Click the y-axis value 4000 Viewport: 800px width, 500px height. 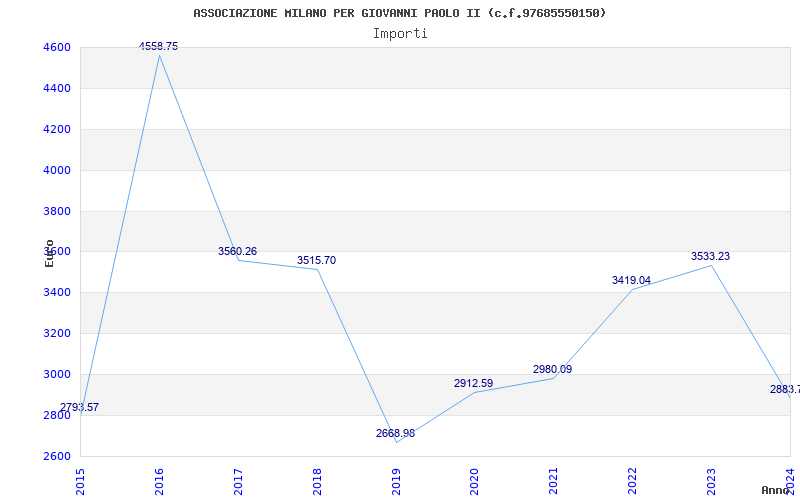tap(56, 170)
